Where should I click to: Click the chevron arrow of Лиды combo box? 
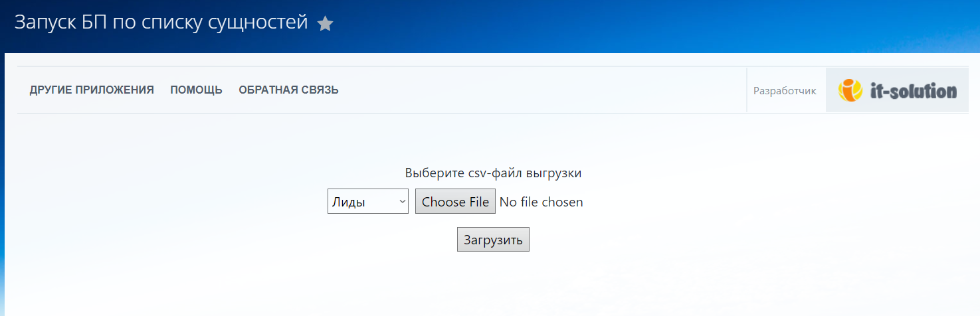tap(401, 202)
